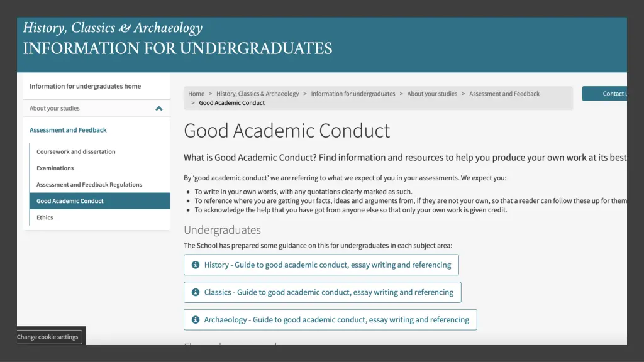
Task: Go to About your studies breadcrumb
Action: point(432,94)
